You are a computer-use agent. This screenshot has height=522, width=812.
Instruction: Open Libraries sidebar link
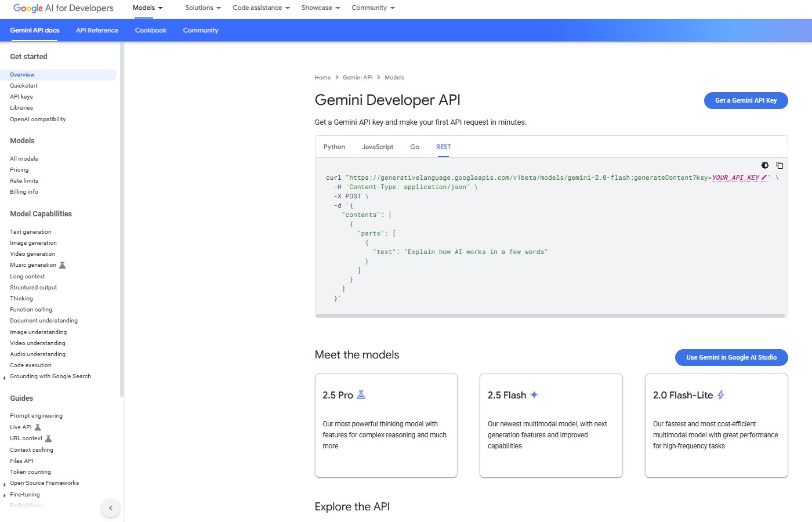click(21, 108)
